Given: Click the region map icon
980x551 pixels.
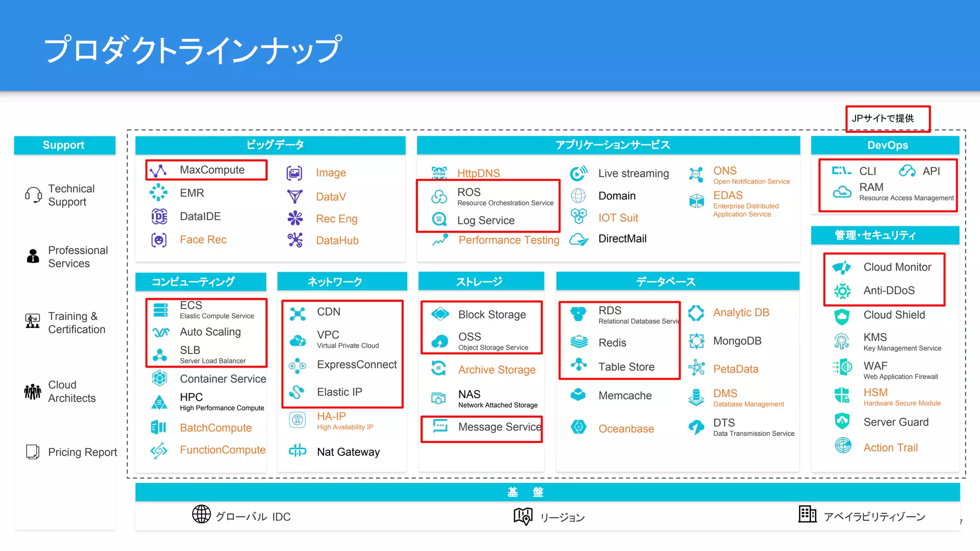Looking at the screenshot, I should (523, 517).
